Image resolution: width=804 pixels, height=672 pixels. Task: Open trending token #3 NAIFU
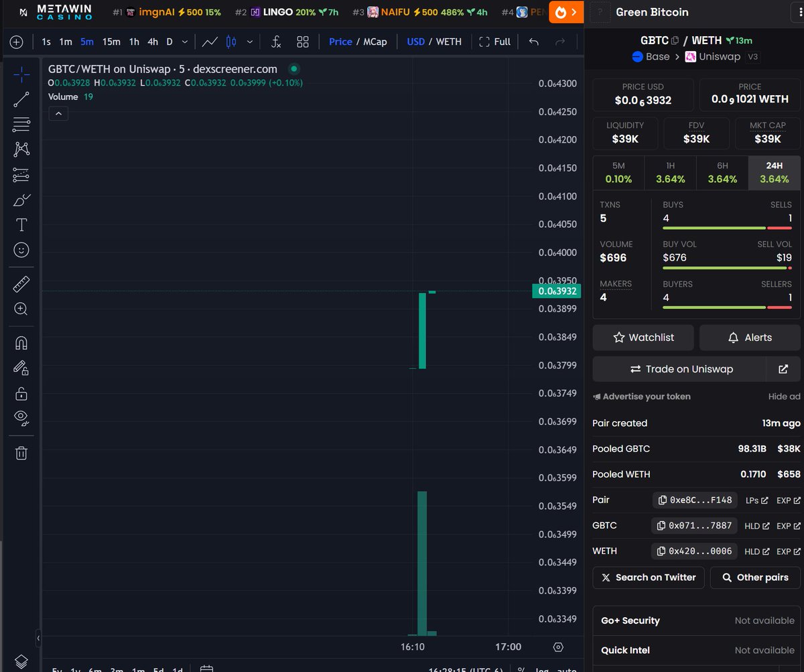pyautogui.click(x=420, y=12)
